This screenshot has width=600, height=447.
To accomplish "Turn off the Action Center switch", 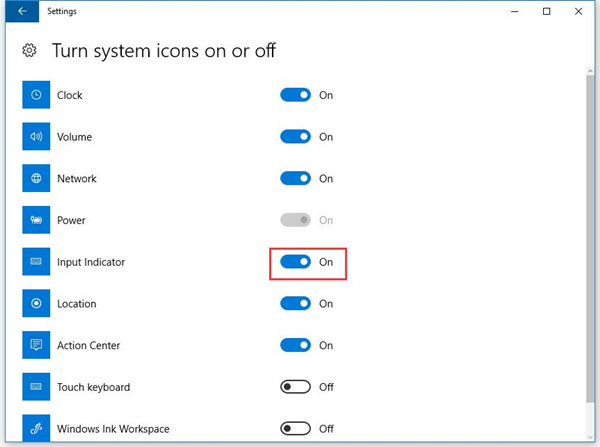I will 295,345.
